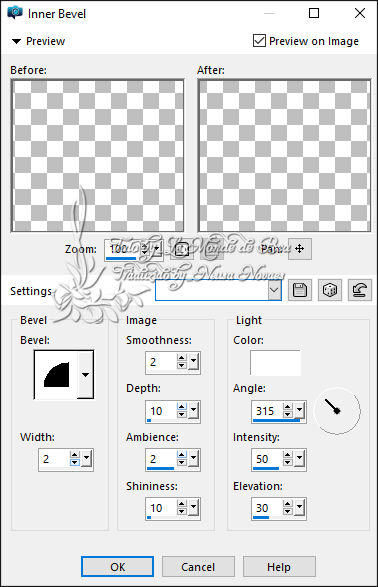Increase the Width value with up arrow
This screenshot has height=587, width=378.
74,455
